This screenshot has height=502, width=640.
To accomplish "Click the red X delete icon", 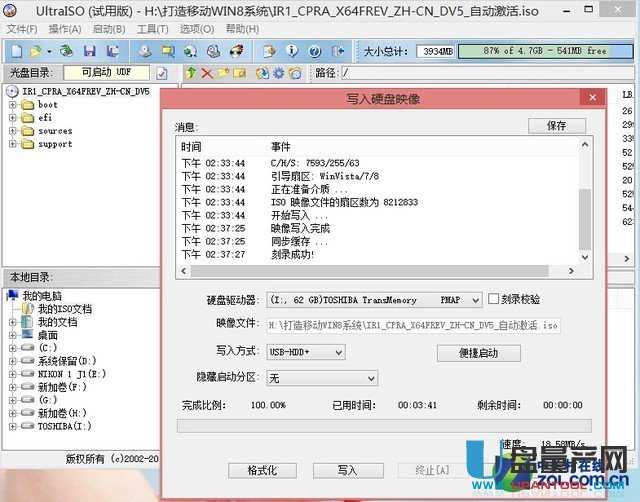I will (x=207, y=73).
